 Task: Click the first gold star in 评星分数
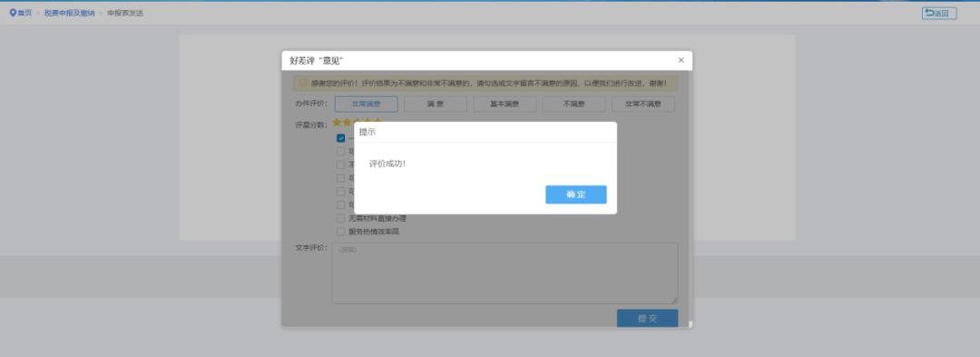tap(337, 123)
